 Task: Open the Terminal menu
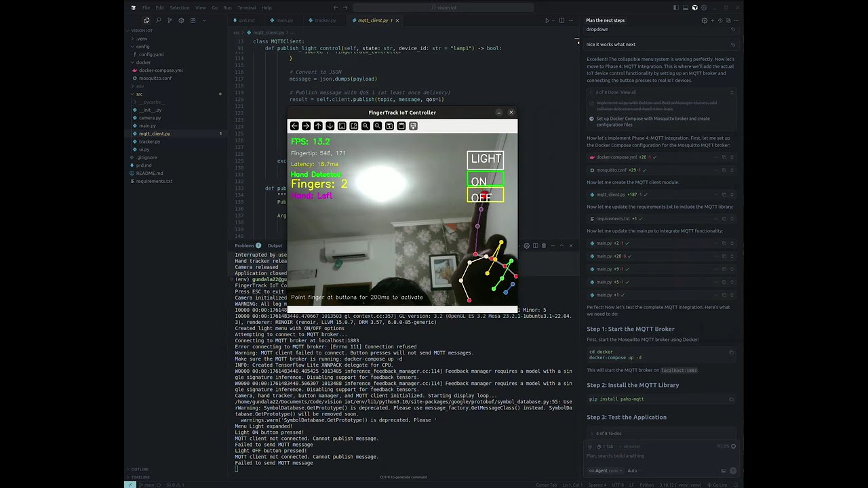(x=246, y=7)
